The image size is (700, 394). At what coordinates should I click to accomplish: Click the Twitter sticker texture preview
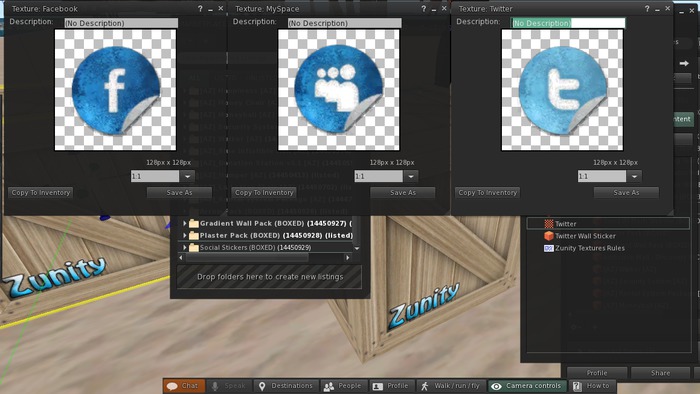562,90
